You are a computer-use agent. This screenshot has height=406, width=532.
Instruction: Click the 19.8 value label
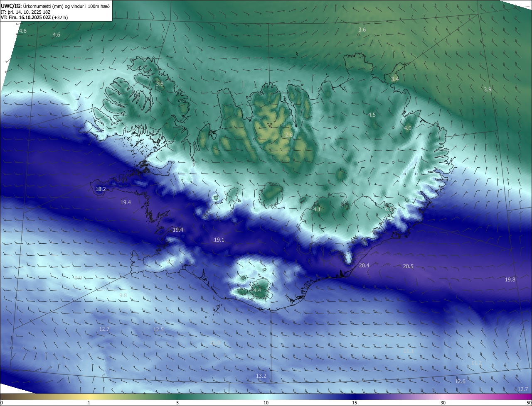(510, 279)
